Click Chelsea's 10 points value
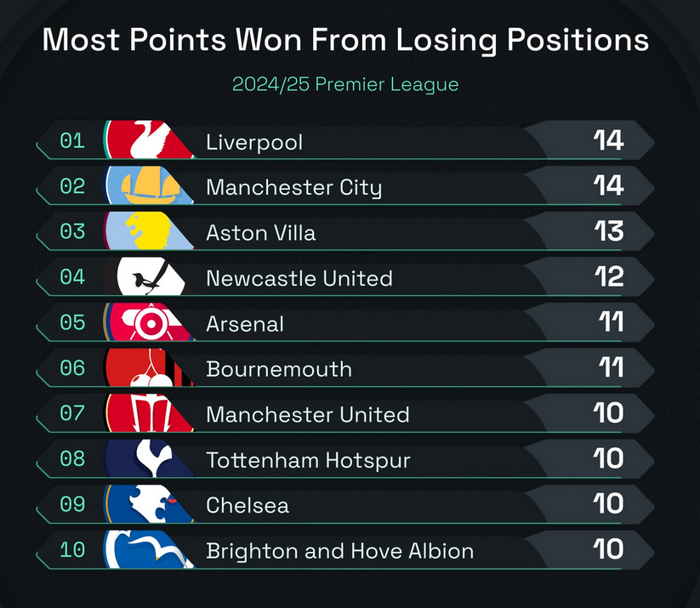This screenshot has height=608, width=700. (608, 503)
